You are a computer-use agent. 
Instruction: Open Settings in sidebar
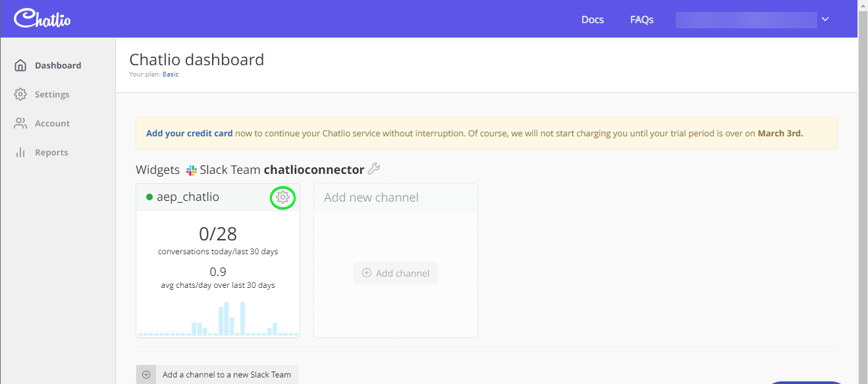coord(52,94)
